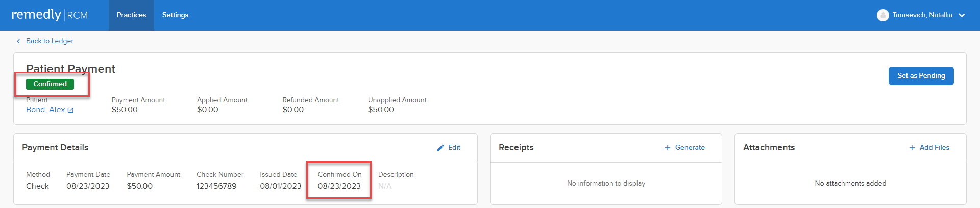
Task: Click the plus icon beside Add Files
Action: (x=912, y=148)
